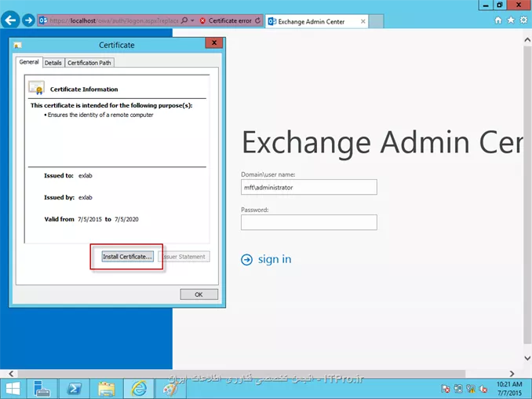532x399 pixels.
Task: Open Favorites star icon
Action: click(511, 20)
